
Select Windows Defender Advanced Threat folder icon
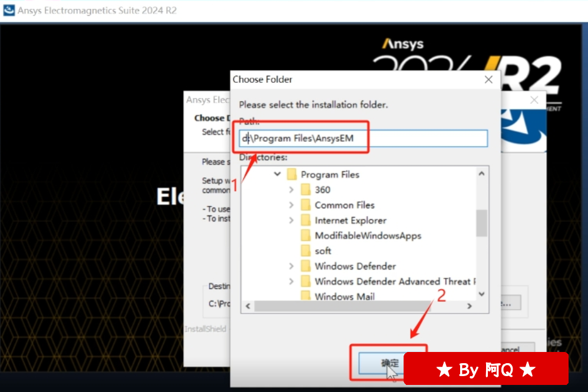click(x=306, y=281)
